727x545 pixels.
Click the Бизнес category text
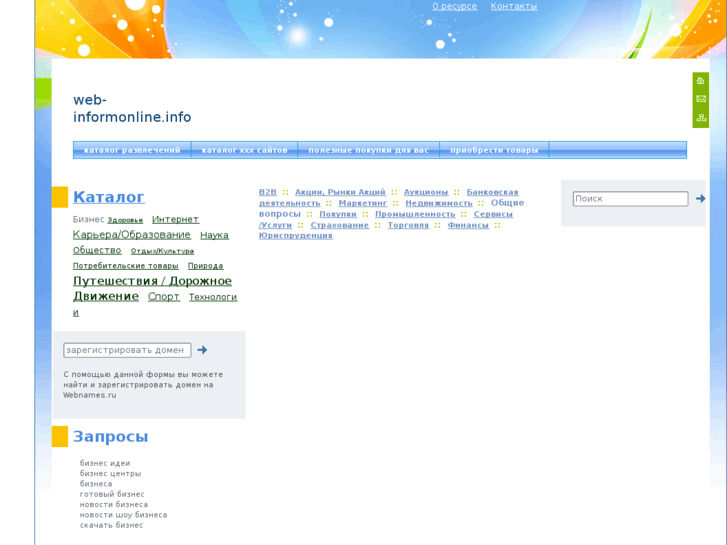click(x=89, y=219)
